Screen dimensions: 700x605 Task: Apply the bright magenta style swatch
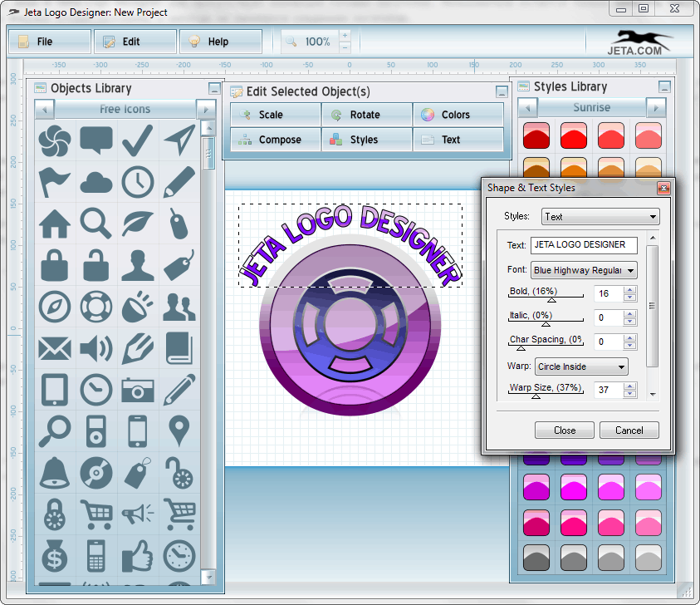pyautogui.click(x=574, y=487)
